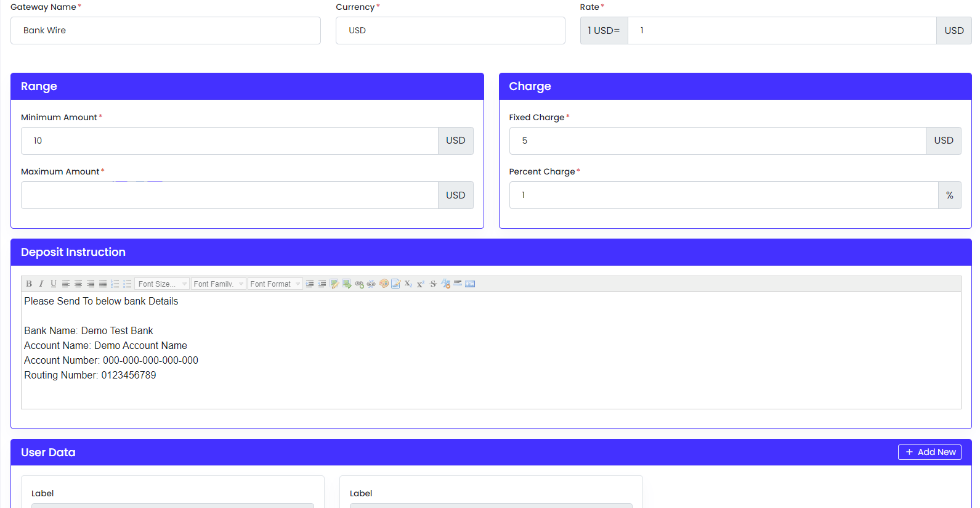This screenshot has height=508, width=980.
Task: Click the underline icon
Action: (x=54, y=284)
